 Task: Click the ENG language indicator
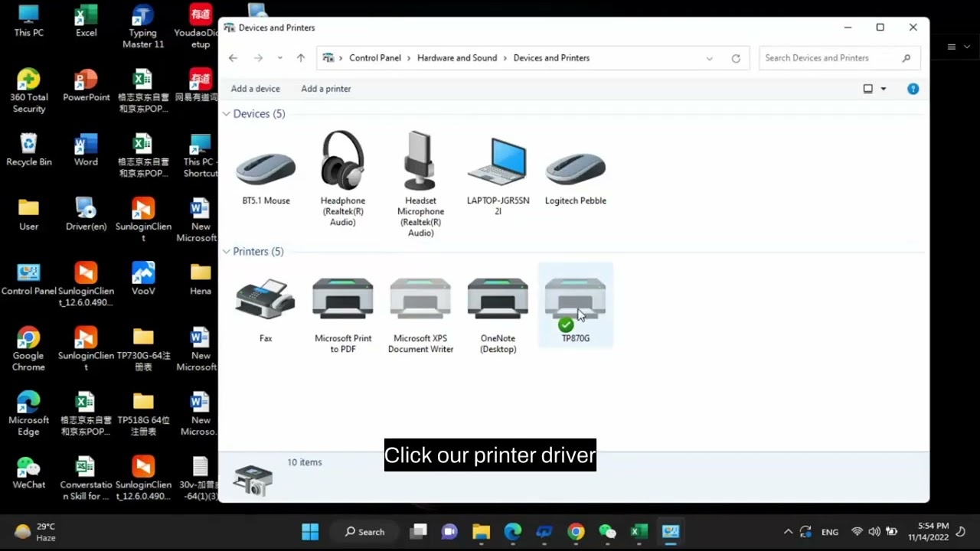(829, 532)
